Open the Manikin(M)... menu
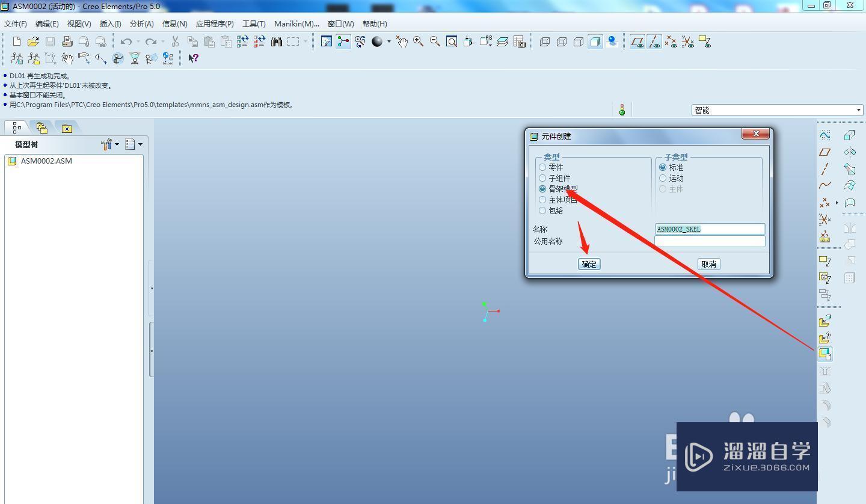 [x=296, y=24]
